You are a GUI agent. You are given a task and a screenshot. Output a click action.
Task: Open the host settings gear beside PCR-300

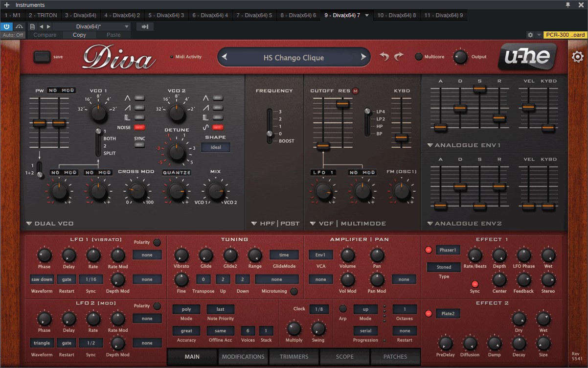pyautogui.click(x=530, y=35)
